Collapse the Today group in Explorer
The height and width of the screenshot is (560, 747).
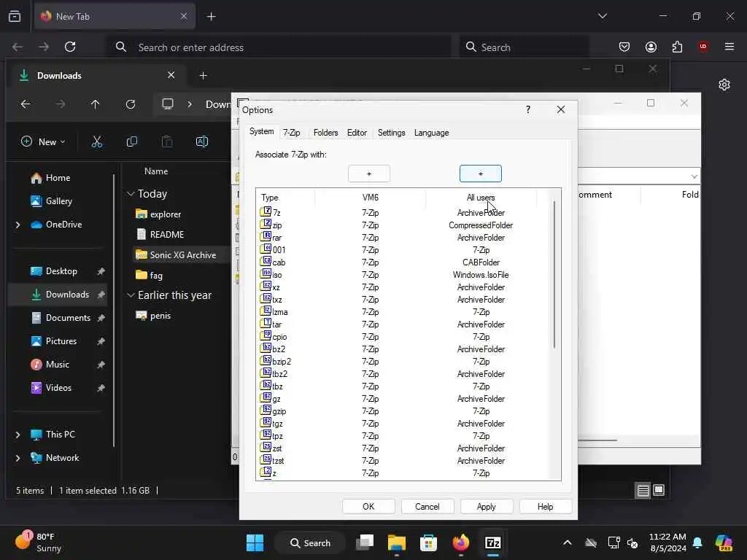point(131,194)
